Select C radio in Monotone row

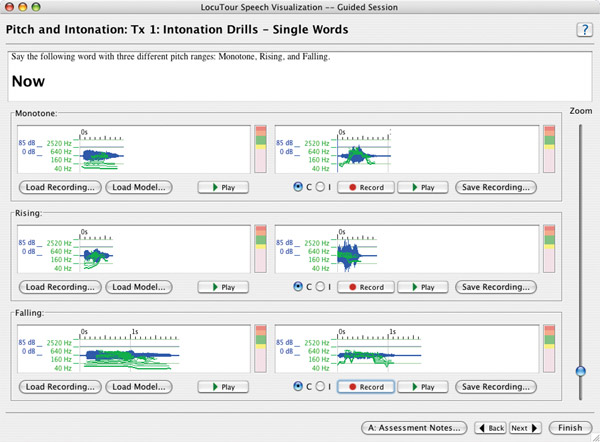[x=298, y=187]
